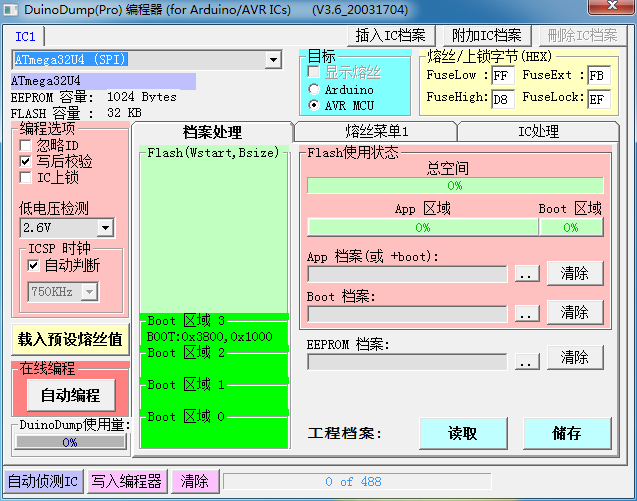Click the Boot 区域 usage progress bar
This screenshot has width=637, height=501.
571,228
